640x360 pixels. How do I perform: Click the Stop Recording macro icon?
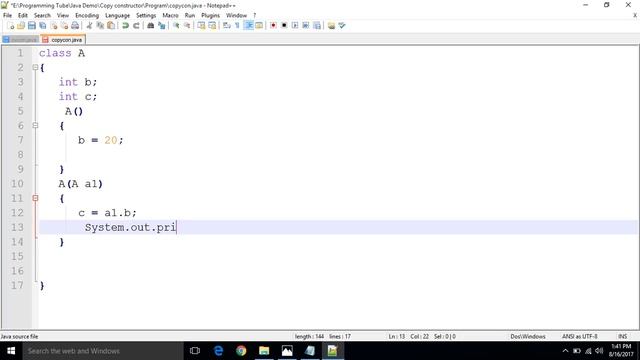[x=284, y=26]
